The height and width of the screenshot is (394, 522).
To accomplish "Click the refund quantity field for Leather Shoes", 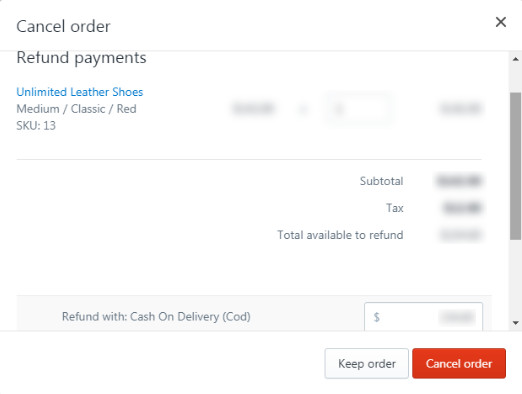I will 357,109.
